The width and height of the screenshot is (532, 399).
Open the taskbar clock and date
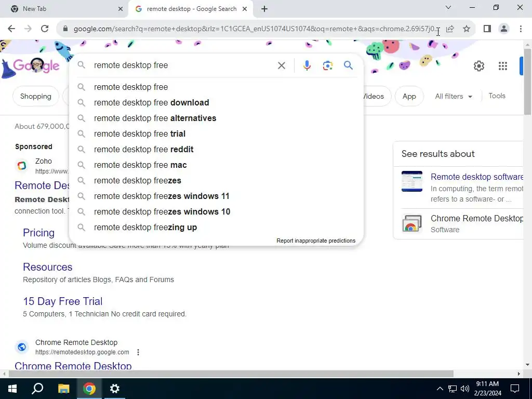coord(487,389)
